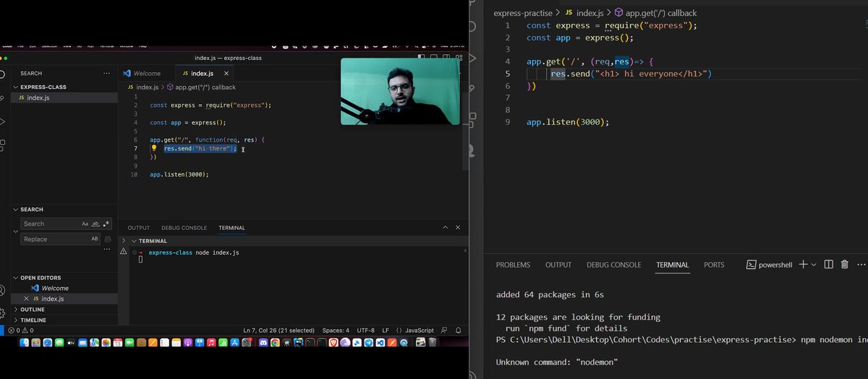Click Spaces: 4 indentation setting
This screenshot has width=868, height=379.
tap(336, 331)
